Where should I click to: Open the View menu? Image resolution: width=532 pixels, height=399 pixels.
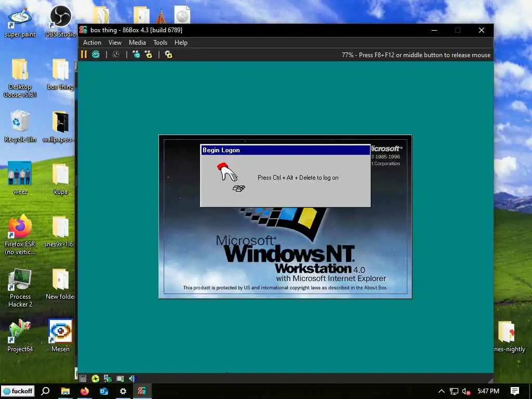pos(115,43)
